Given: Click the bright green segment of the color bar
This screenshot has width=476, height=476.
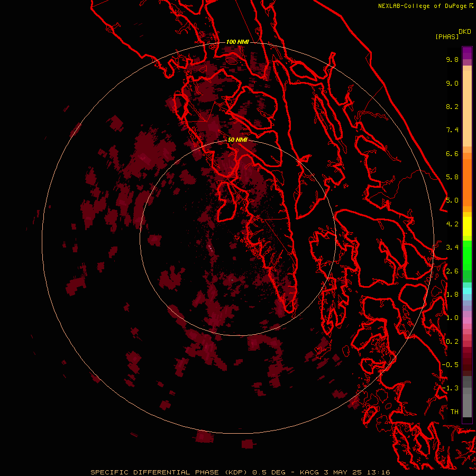Looking at the screenshot, I should 467,255.
